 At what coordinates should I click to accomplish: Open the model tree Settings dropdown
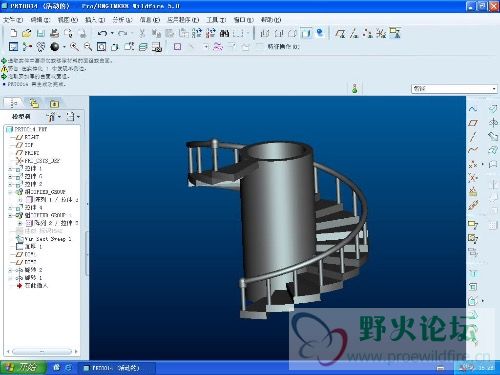(53, 117)
